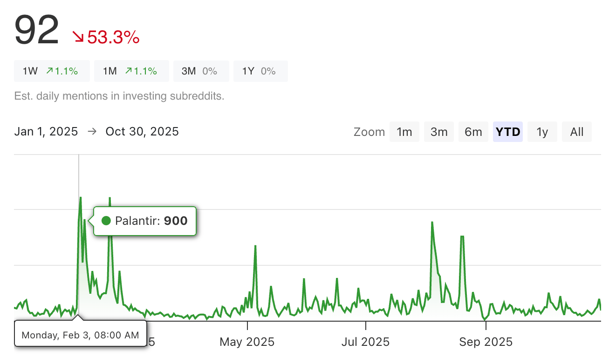Click the green up-arrow in 1W badge
616x364 pixels.
(x=49, y=71)
